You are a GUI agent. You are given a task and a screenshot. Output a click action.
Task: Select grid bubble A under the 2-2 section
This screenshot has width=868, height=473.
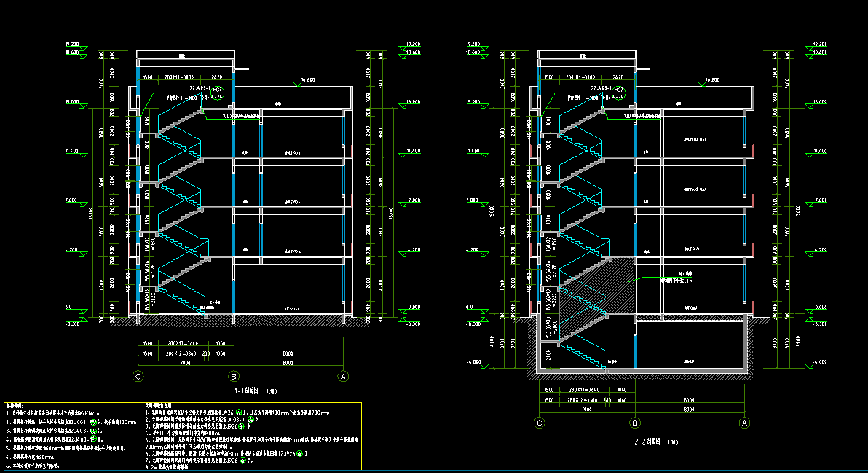744,423
